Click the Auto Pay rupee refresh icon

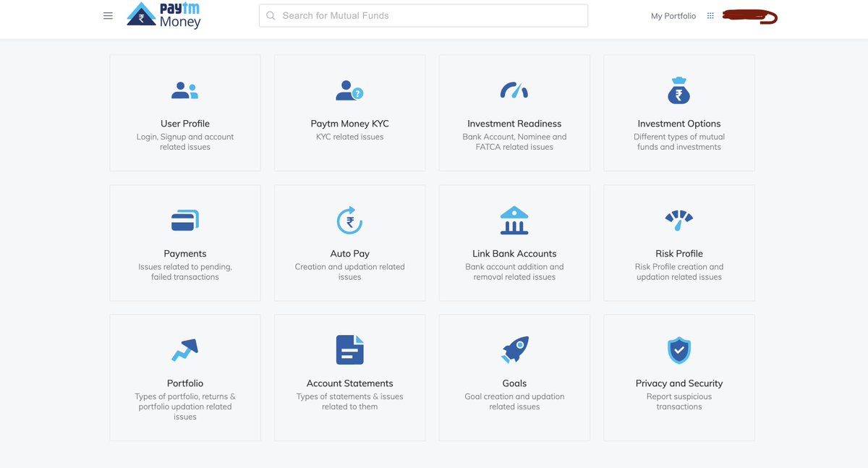[x=350, y=220]
